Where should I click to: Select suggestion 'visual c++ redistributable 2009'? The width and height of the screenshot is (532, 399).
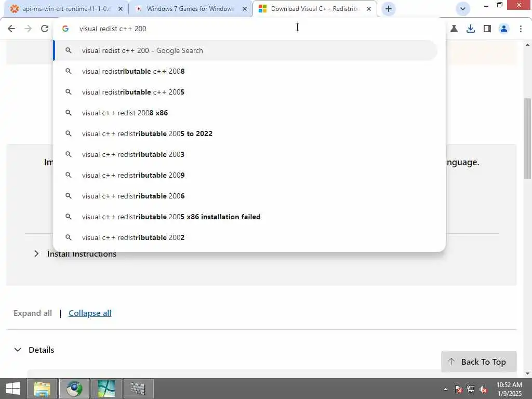coord(246,175)
